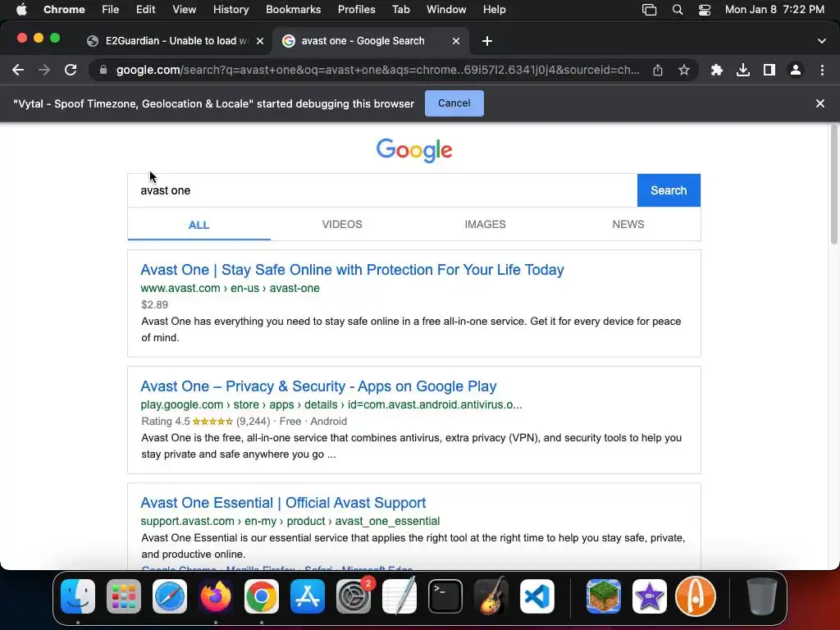Open Avast One Essential support result
The image size is (840, 630).
[283, 503]
